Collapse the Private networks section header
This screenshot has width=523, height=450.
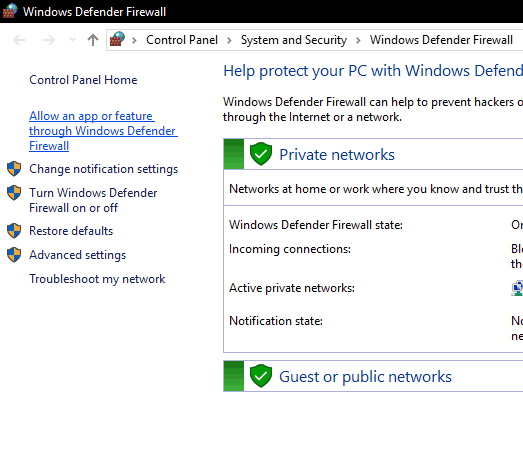click(373, 154)
